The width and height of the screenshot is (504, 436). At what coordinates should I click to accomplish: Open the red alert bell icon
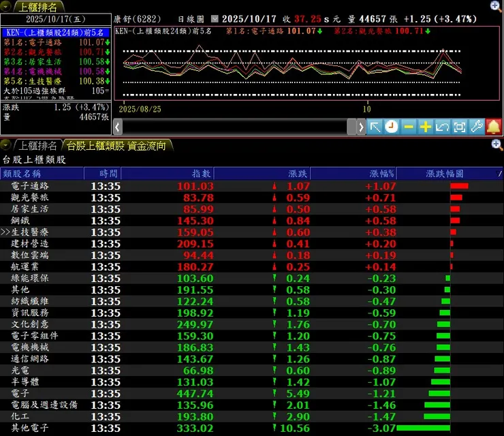(x=493, y=127)
